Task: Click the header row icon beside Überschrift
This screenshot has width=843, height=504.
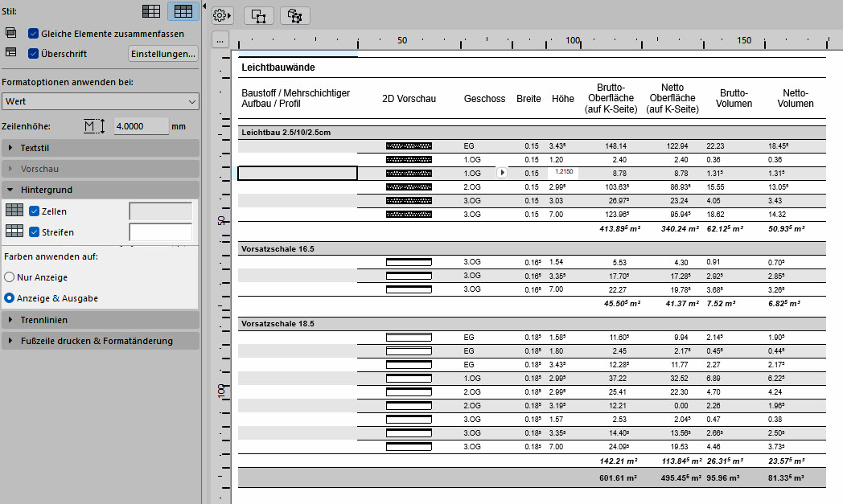Action: click(10, 53)
